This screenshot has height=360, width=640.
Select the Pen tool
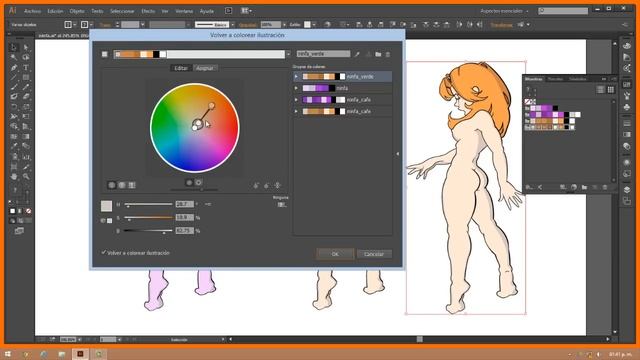click(x=13, y=67)
